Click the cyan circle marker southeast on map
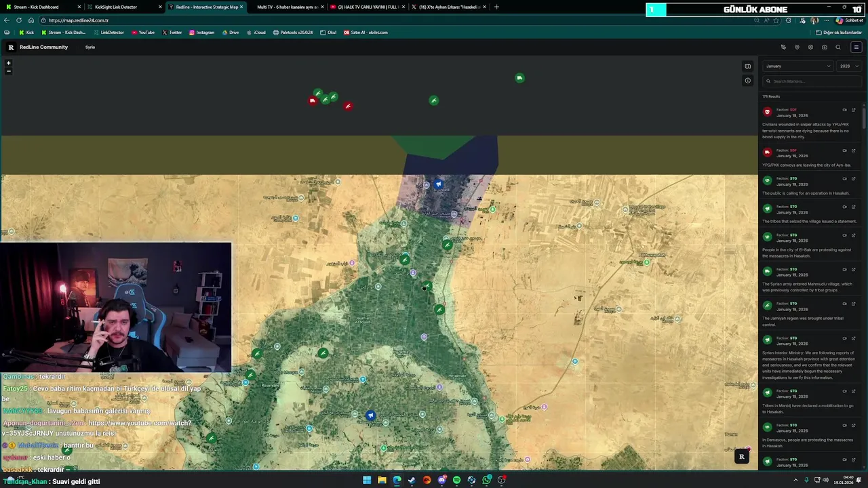868x488 pixels. [574, 361]
